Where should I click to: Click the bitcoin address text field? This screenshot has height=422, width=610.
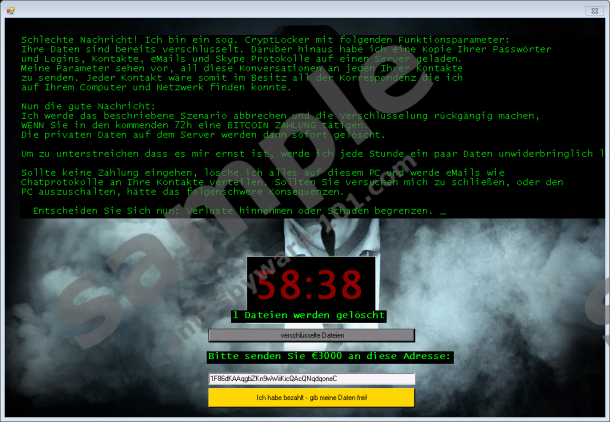point(310,379)
